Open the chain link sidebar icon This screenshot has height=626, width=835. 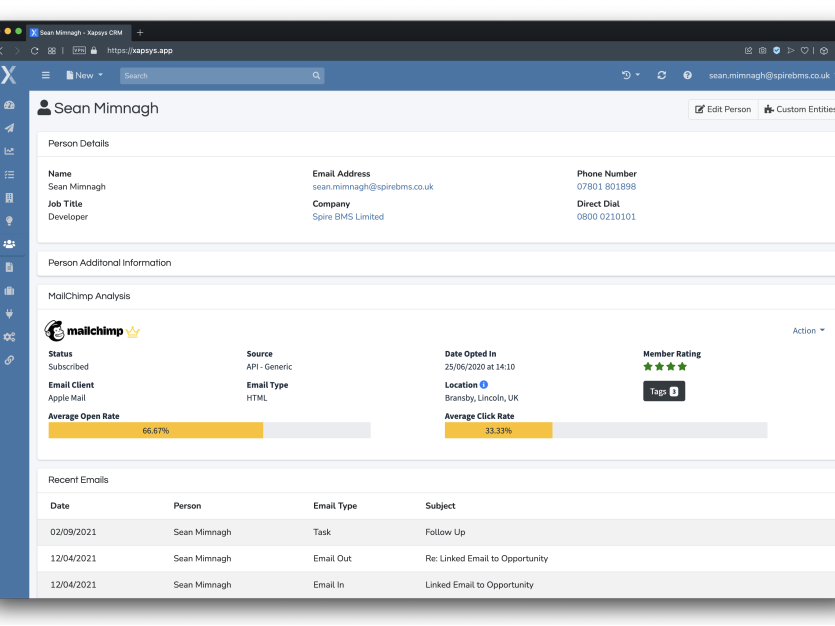coord(10,360)
